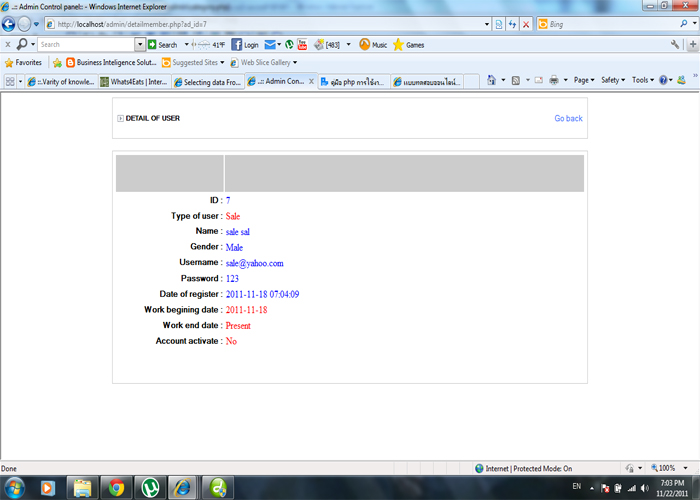This screenshot has height=500, width=700.
Task: Click the Bing search magnifier icon
Action: coord(683,24)
